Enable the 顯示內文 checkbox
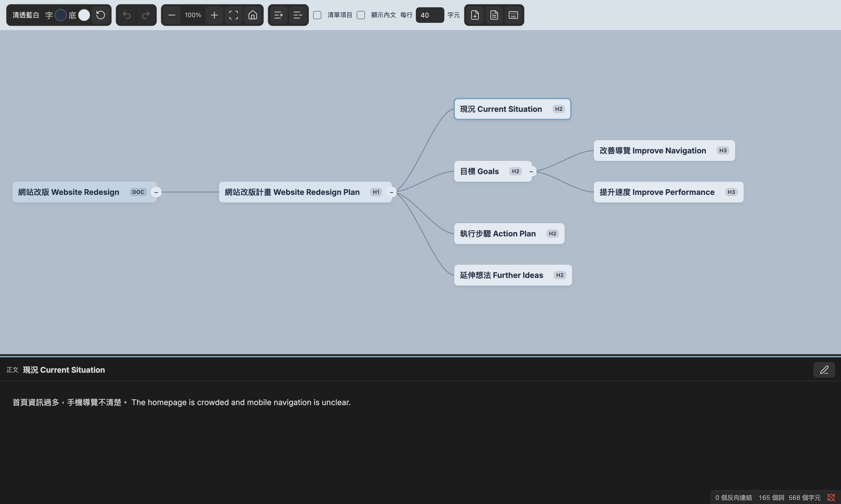Screen dimensions: 841x504 pos(361,15)
